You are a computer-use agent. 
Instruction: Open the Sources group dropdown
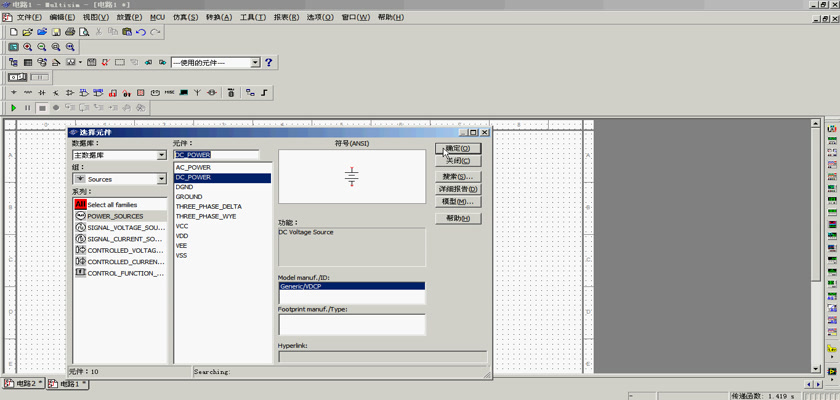click(x=161, y=179)
